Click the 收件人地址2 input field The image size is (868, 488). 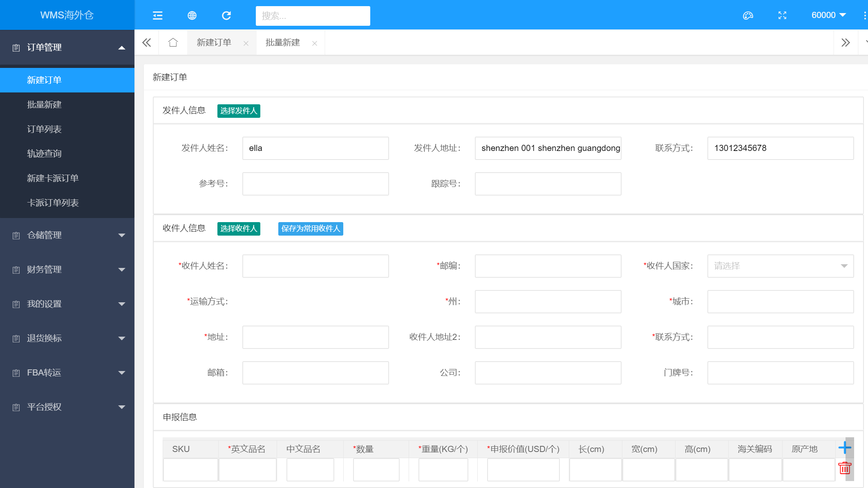point(548,337)
